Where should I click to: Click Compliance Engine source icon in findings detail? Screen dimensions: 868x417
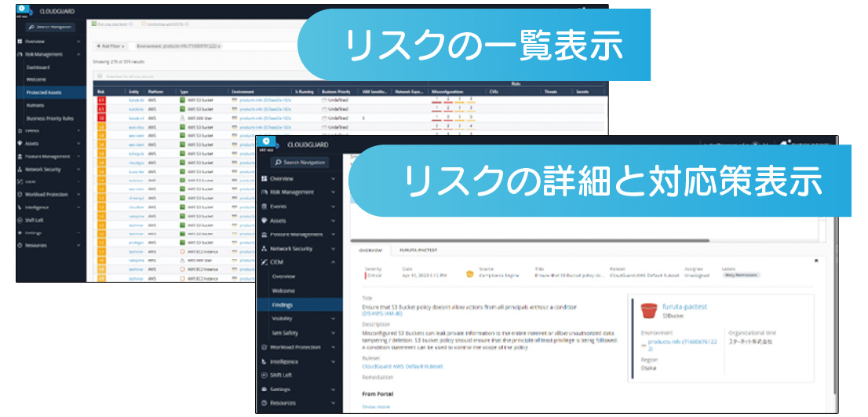[x=470, y=273]
